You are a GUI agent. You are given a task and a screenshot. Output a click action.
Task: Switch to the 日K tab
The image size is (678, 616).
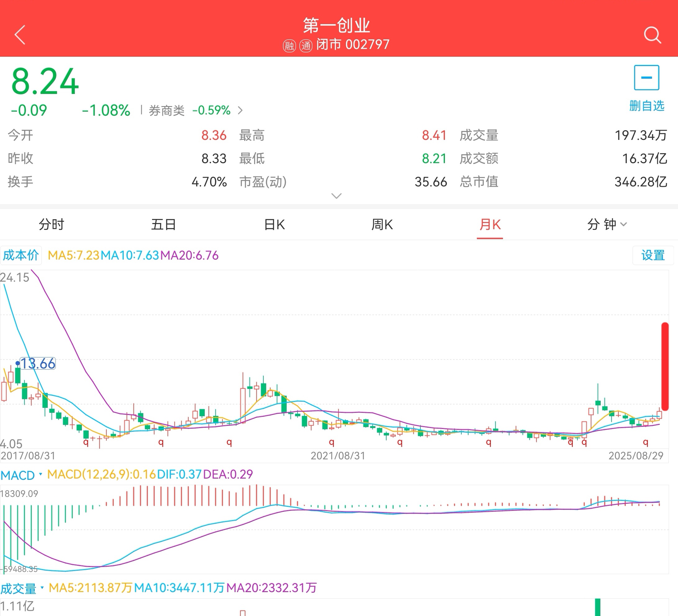(275, 224)
